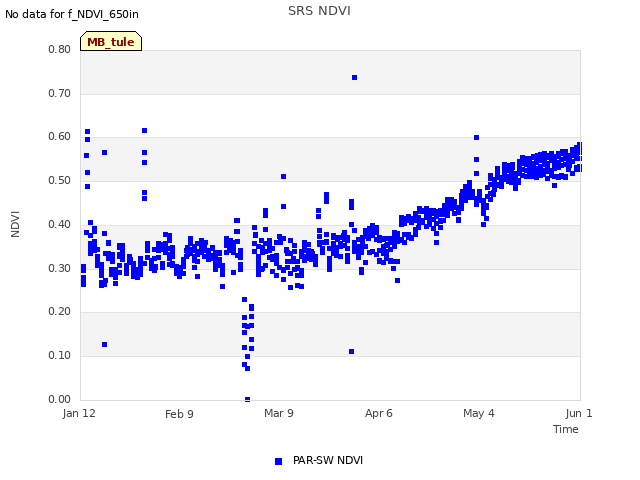Viewport: 640px width, 480px height.
Task: Click the Time x-axis title
Action: tap(566, 429)
